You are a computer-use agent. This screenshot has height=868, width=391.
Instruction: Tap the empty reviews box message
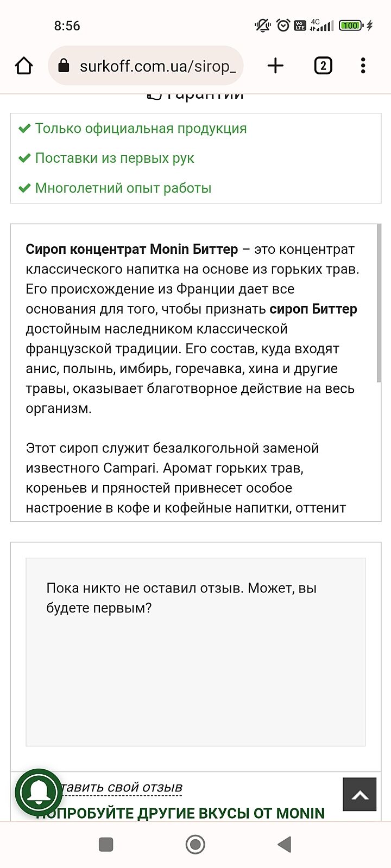pyautogui.click(x=181, y=598)
